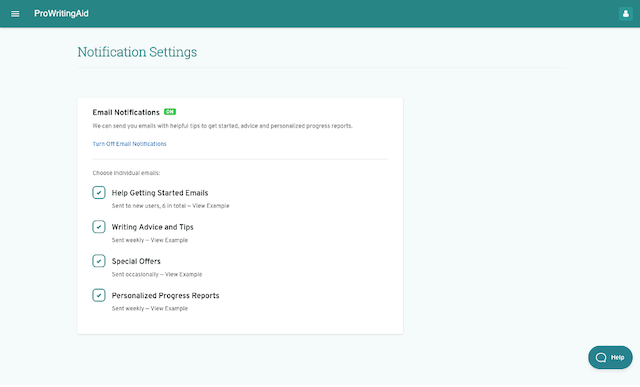Image resolution: width=640 pixels, height=387 pixels.
Task: Click the Writing Advice and Tips label
Action: pos(152,227)
